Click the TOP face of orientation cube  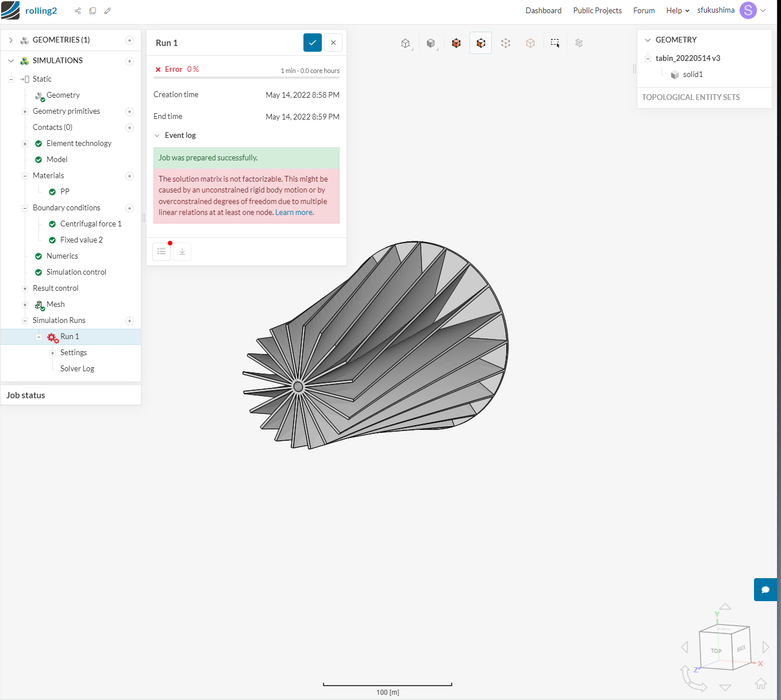715,651
